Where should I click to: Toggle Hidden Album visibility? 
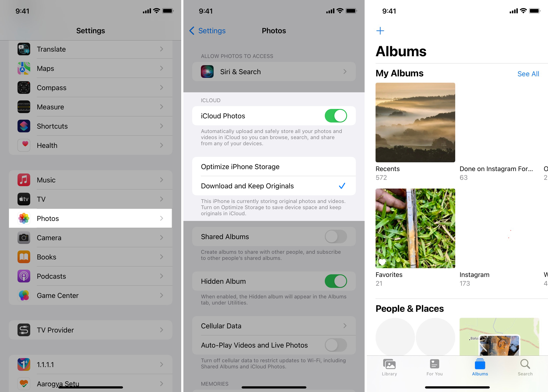(336, 280)
